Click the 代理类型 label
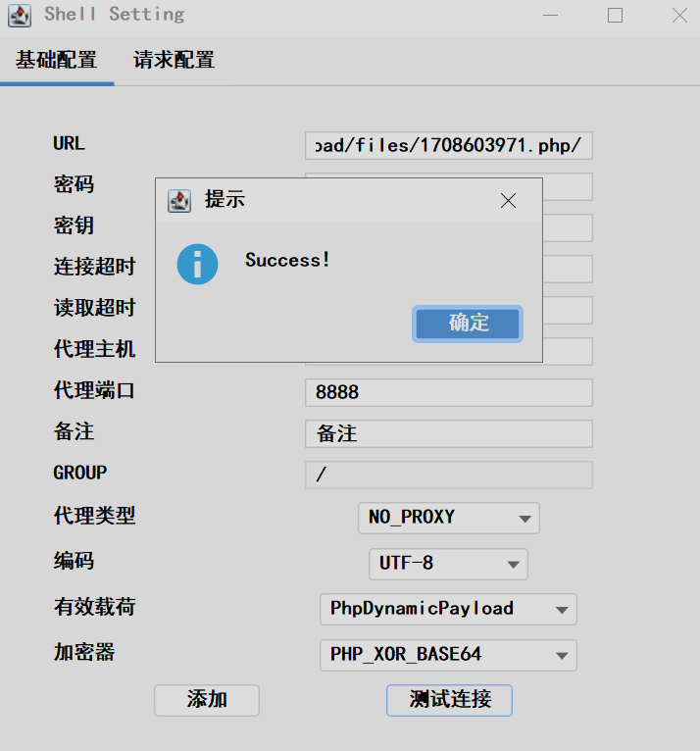This screenshot has height=751, width=700. 94,516
